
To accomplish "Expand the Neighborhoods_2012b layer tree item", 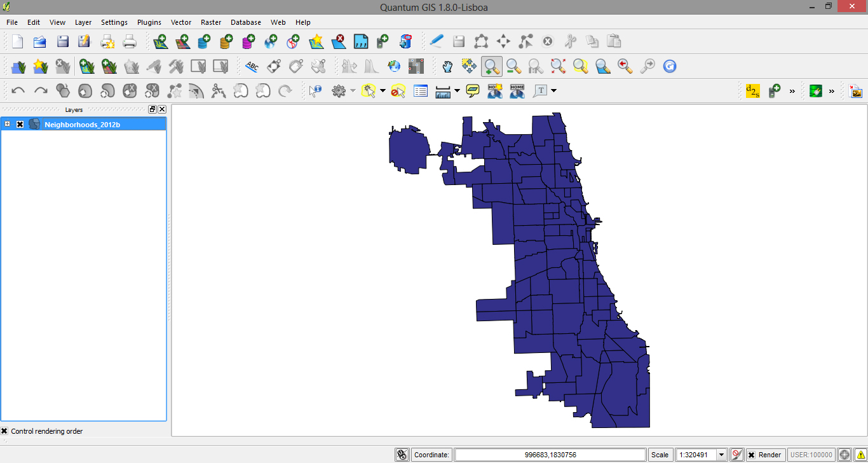I will [x=6, y=124].
